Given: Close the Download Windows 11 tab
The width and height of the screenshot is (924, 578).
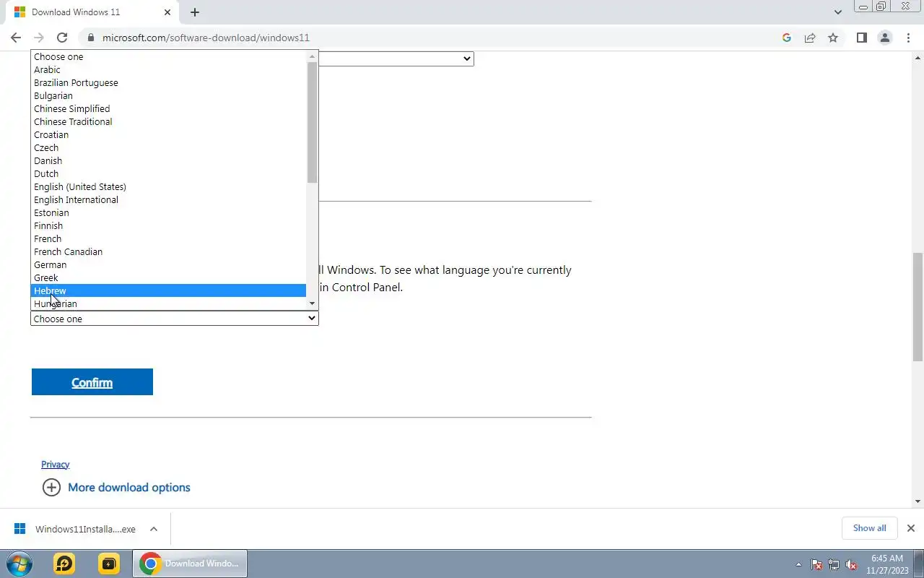Looking at the screenshot, I should click(167, 12).
